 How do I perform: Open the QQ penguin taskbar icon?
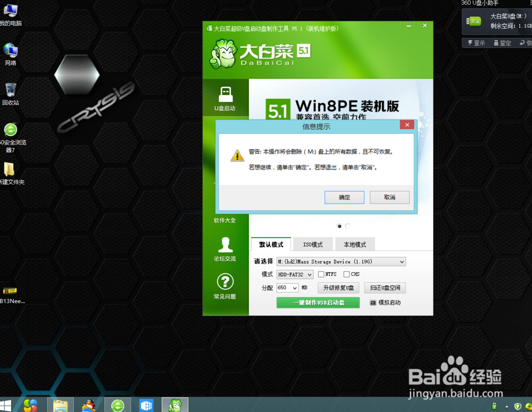pyautogui.click(x=89, y=405)
